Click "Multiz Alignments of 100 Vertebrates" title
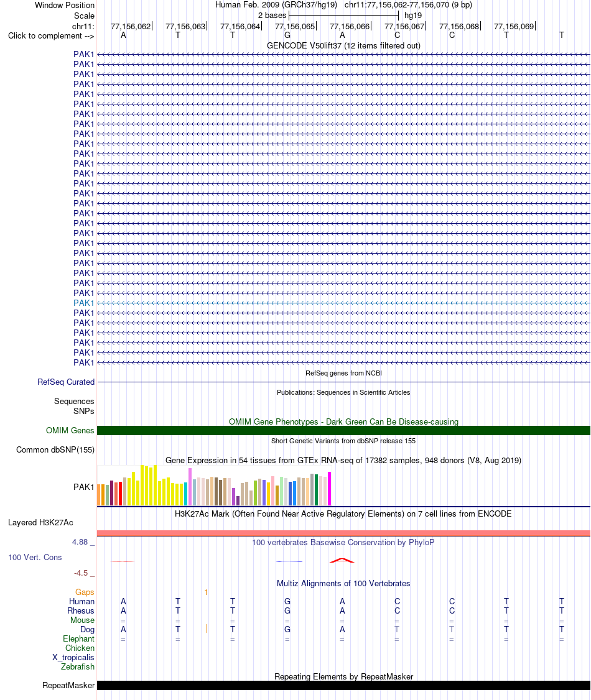591x700 pixels. 343,584
